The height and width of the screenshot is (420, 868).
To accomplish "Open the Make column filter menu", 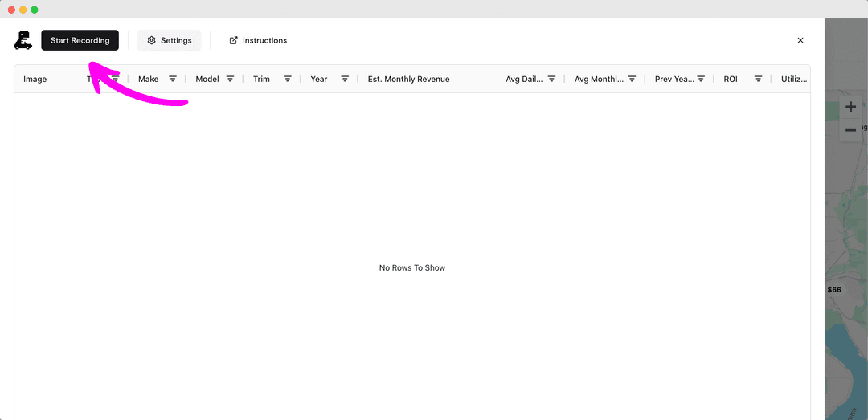I will tap(173, 79).
